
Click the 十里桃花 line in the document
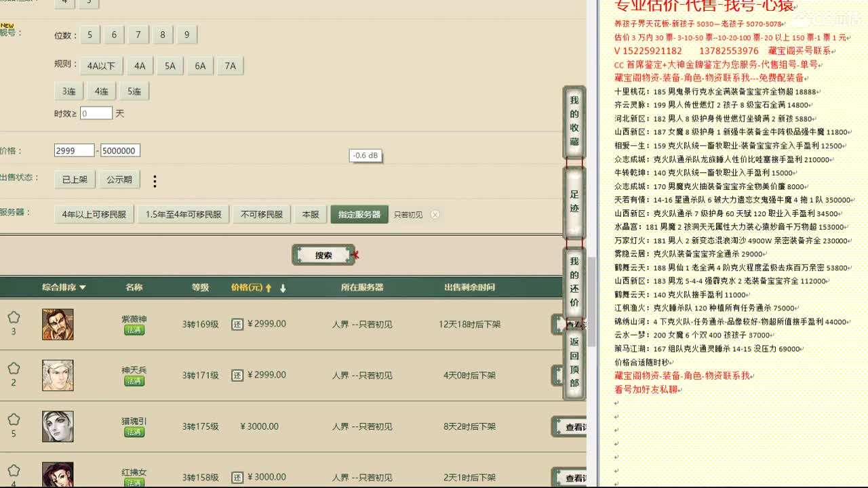pos(717,91)
